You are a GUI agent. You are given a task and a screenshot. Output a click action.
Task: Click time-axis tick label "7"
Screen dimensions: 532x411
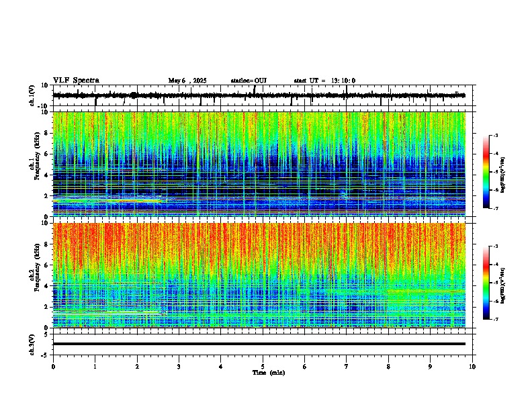pos(347,367)
